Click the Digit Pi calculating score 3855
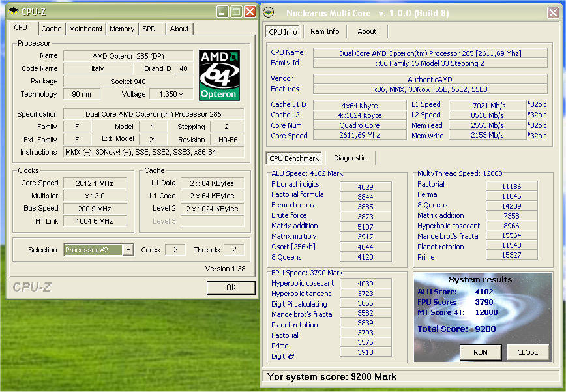The height and width of the screenshot is (392, 566). [365, 303]
